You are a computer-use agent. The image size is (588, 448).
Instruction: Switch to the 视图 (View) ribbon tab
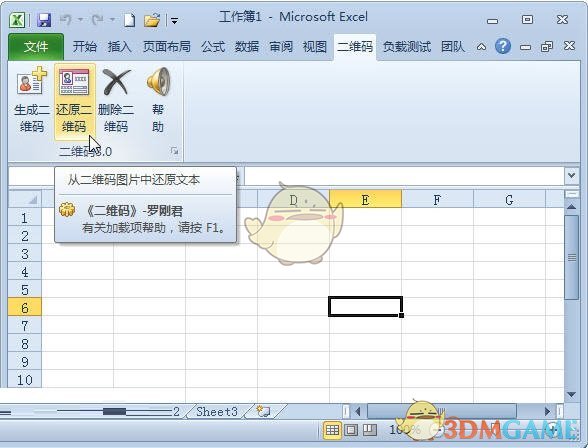(315, 47)
